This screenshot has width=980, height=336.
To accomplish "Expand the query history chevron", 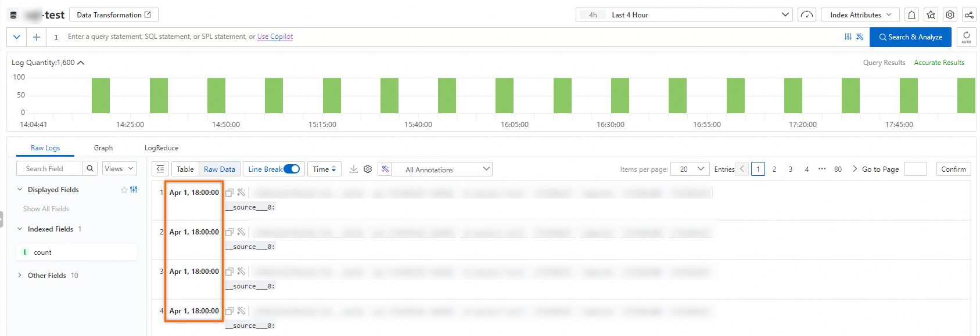I will coord(17,37).
